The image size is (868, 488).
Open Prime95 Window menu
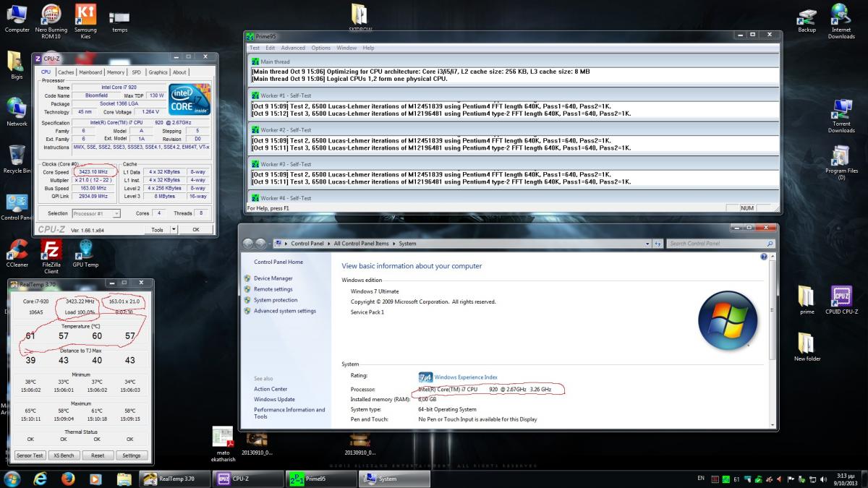click(x=346, y=48)
